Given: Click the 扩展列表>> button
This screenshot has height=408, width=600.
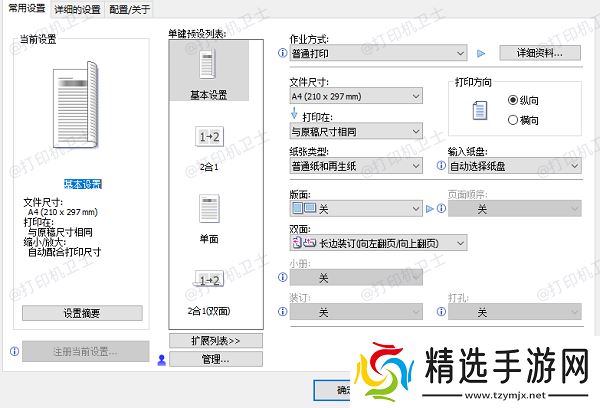Looking at the screenshot, I should 216,341.
